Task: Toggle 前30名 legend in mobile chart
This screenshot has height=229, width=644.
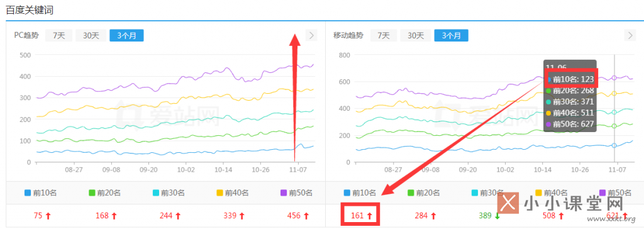Action: tap(487, 193)
